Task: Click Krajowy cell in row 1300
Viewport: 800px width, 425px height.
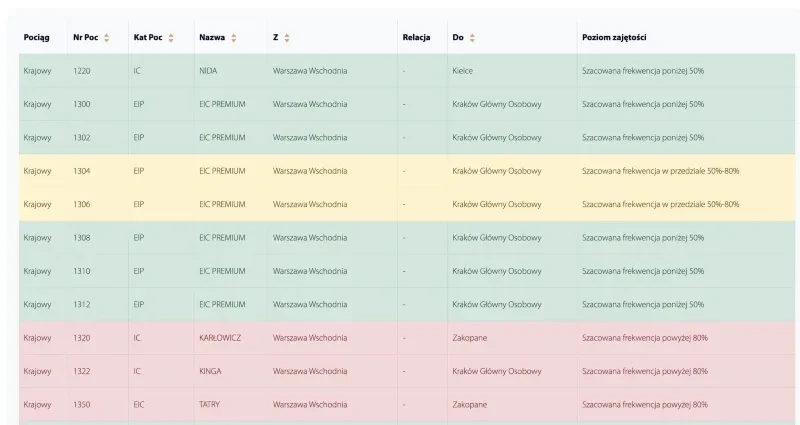Action: pos(37,104)
